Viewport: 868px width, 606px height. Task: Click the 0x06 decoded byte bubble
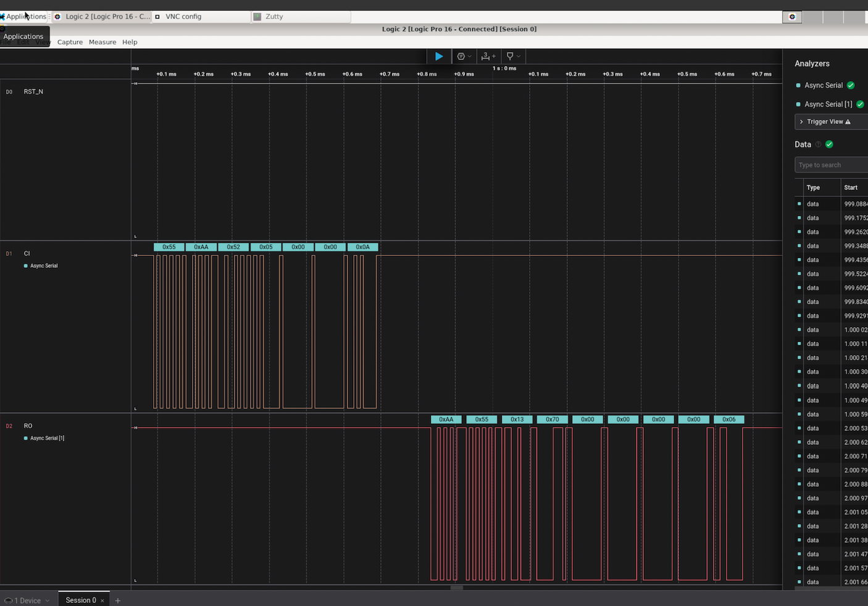729,419
